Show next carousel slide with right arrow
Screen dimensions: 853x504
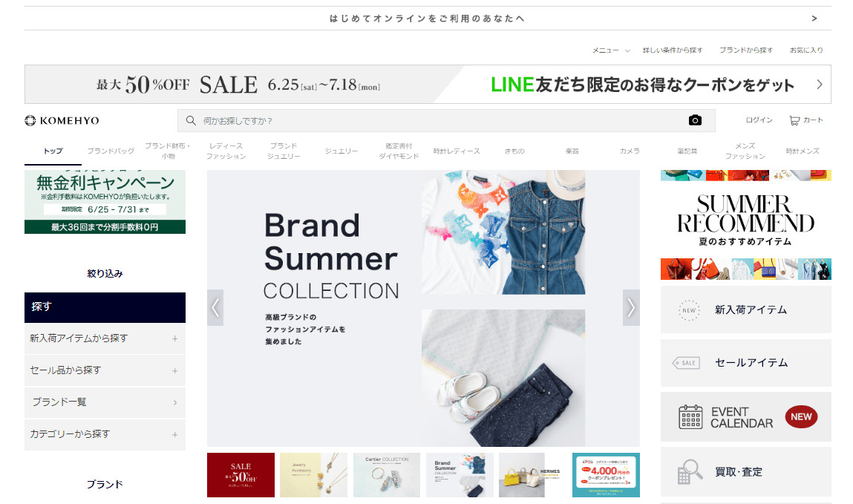coord(631,308)
